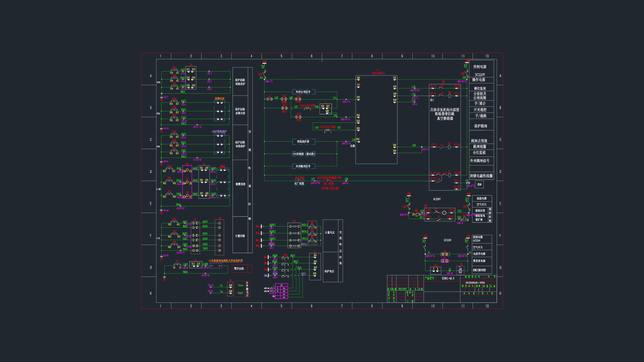The image size is (644, 362).
Task: Click the 注1 note marker
Action: 432,100
